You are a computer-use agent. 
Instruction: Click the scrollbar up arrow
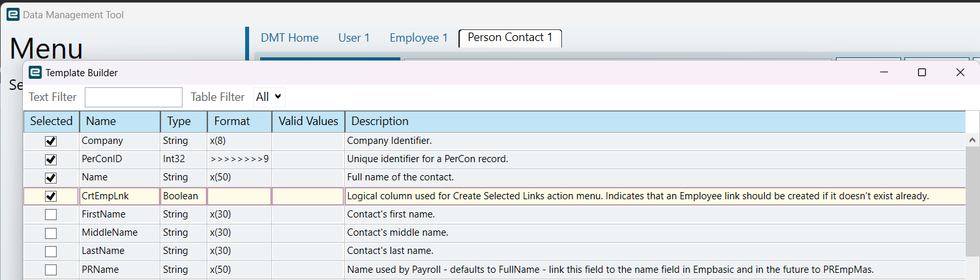(973, 140)
